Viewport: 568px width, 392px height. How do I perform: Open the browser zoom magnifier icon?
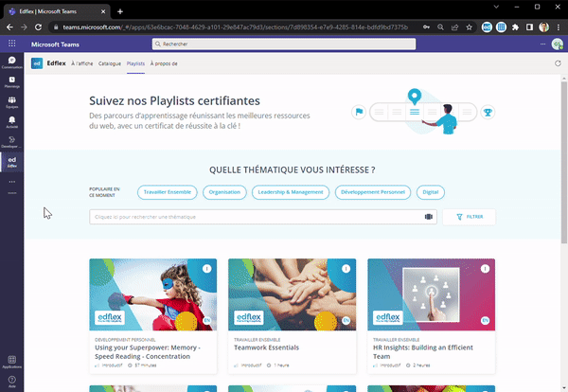pyautogui.click(x=440, y=27)
